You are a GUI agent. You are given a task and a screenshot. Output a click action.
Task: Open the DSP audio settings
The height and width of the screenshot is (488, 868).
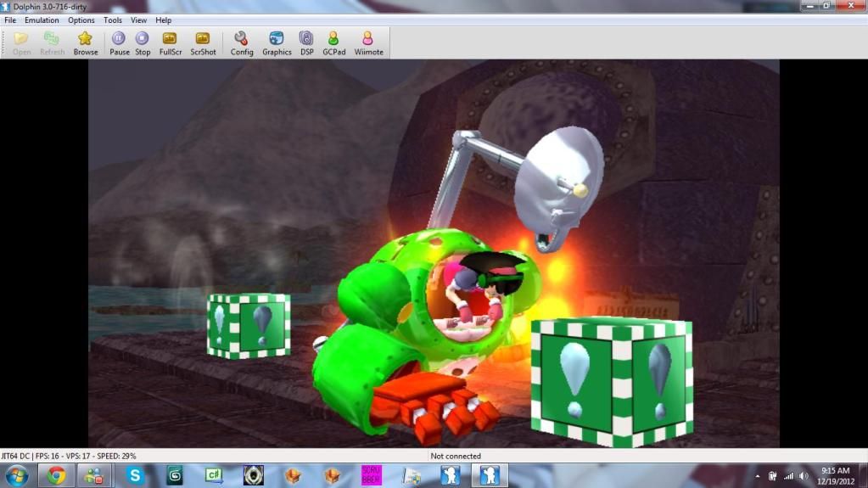click(306, 43)
